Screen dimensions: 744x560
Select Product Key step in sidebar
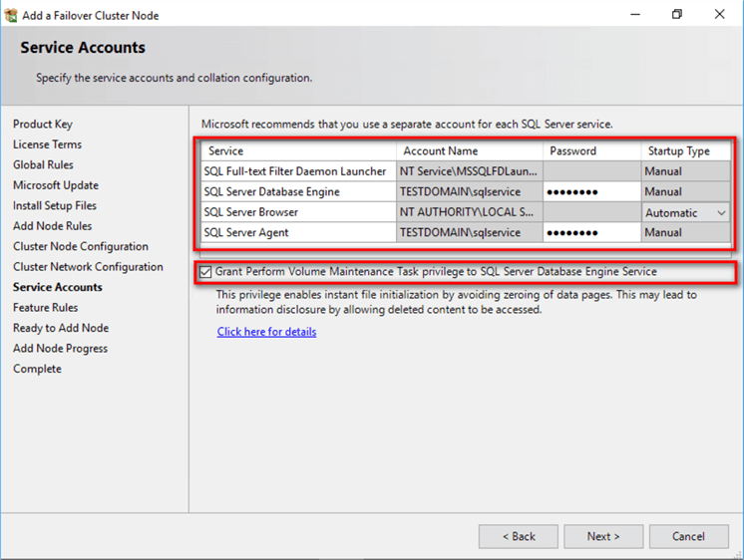pyautogui.click(x=43, y=125)
